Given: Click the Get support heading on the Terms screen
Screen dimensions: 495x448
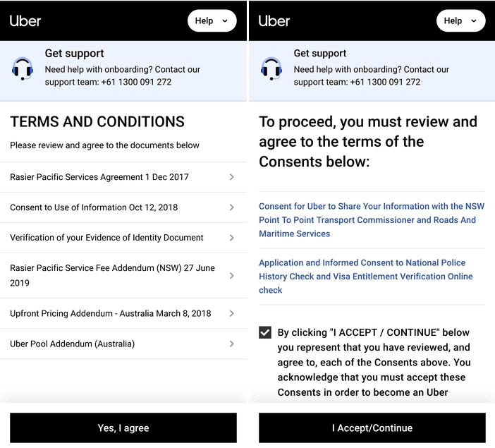Looking at the screenshot, I should (74, 54).
